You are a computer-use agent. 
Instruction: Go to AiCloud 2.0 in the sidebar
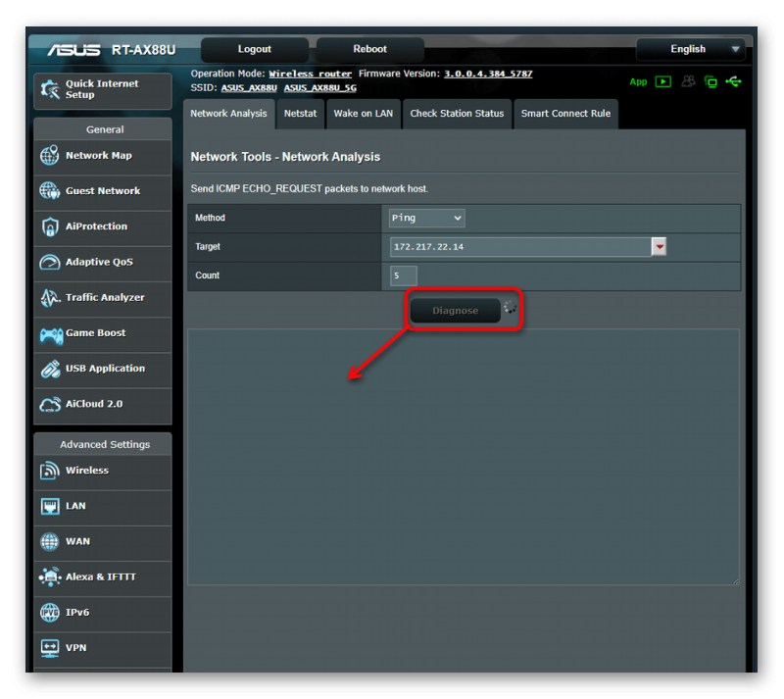pos(103,404)
